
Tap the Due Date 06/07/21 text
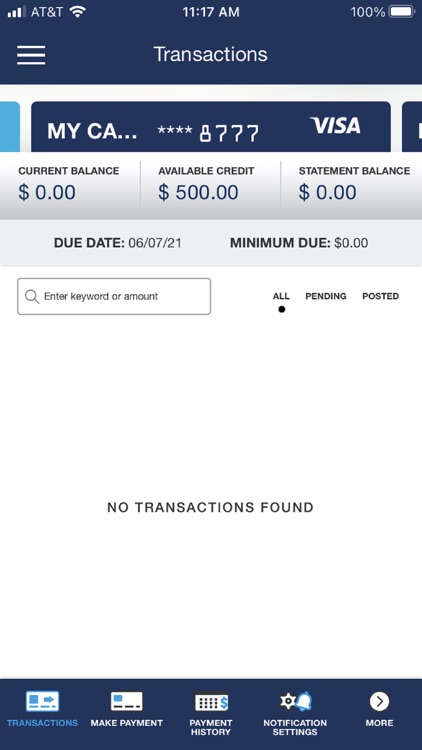pos(118,243)
